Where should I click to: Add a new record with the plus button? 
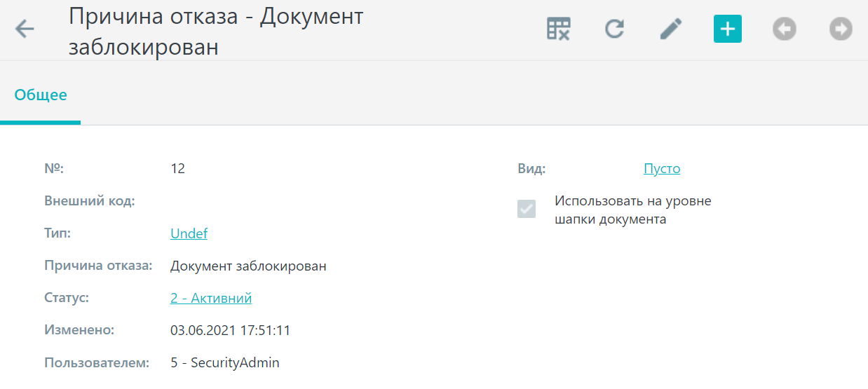point(728,29)
